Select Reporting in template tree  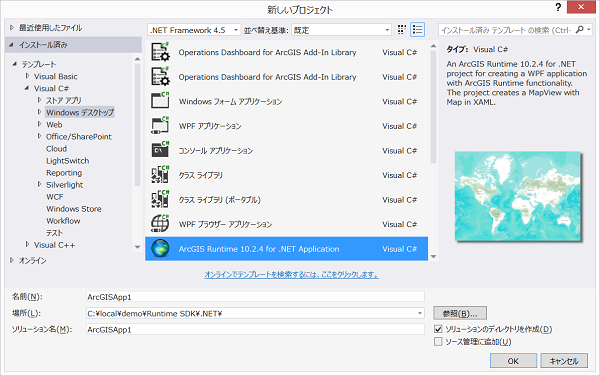click(64, 173)
